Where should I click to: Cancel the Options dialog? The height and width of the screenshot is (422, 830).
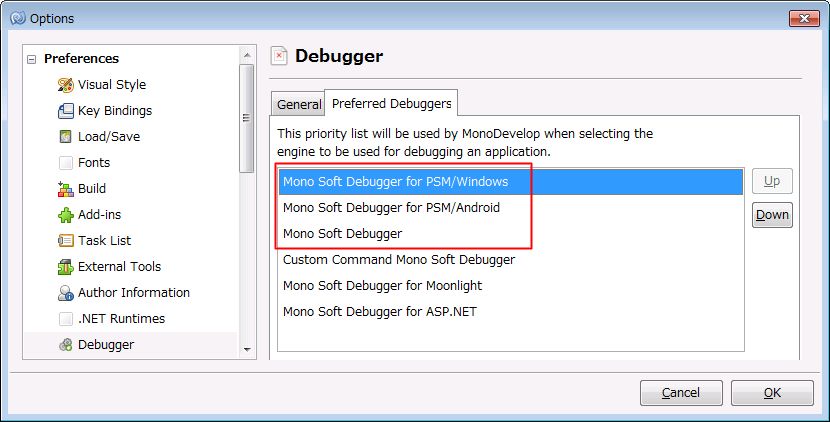pos(681,393)
